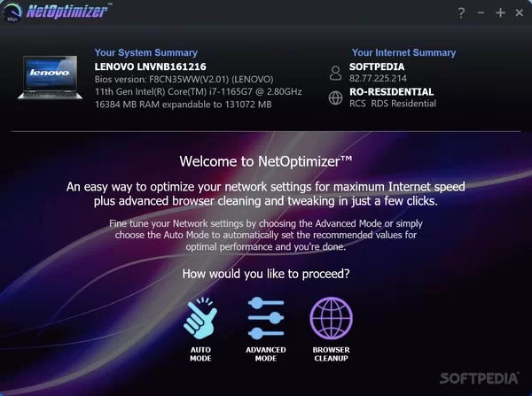Click the Lenovo laptop image
This screenshot has width=532, height=396.
click(x=51, y=78)
